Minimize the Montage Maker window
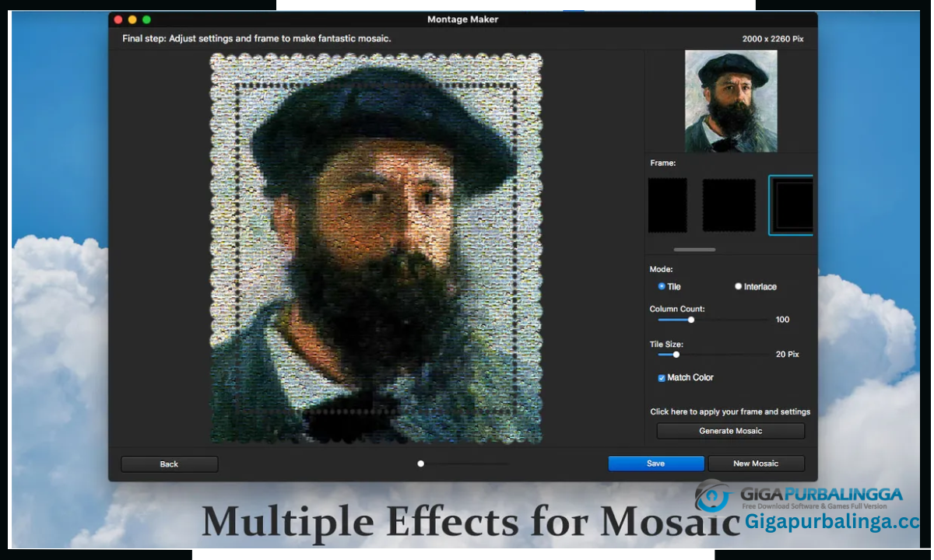The width and height of the screenshot is (934, 560). [132, 19]
